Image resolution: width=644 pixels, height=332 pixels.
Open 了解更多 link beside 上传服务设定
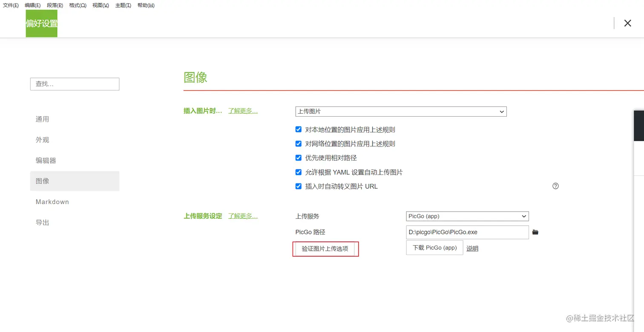point(243,216)
